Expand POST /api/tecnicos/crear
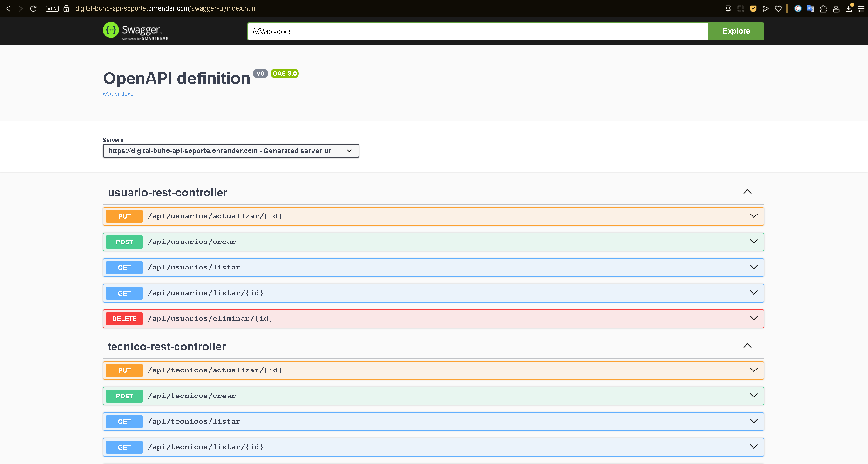868x464 pixels. point(434,396)
